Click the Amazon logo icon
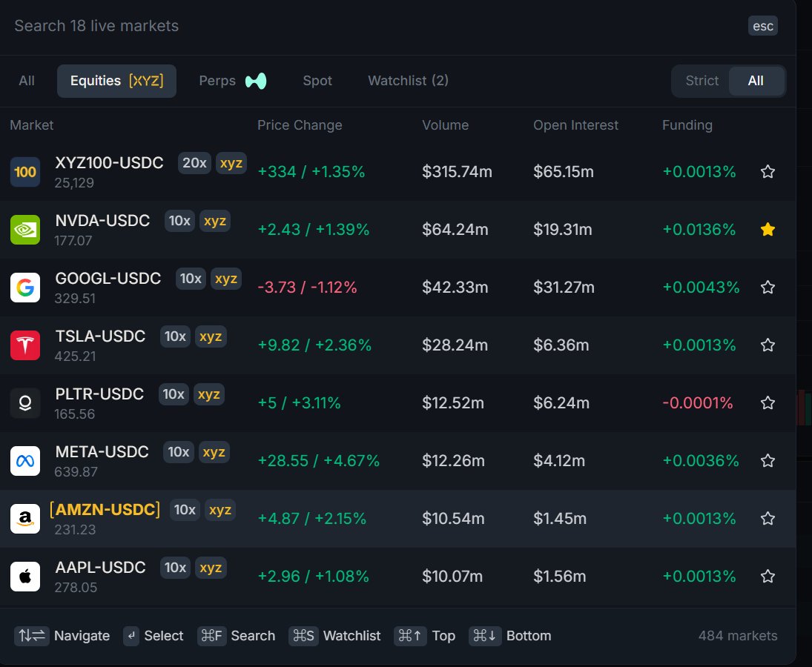 pos(25,519)
